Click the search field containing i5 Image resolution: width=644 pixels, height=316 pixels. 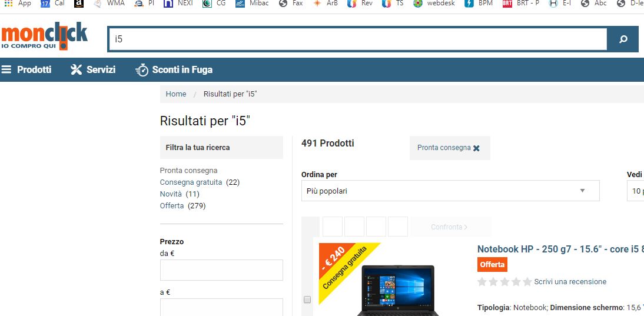pyautogui.click(x=357, y=39)
